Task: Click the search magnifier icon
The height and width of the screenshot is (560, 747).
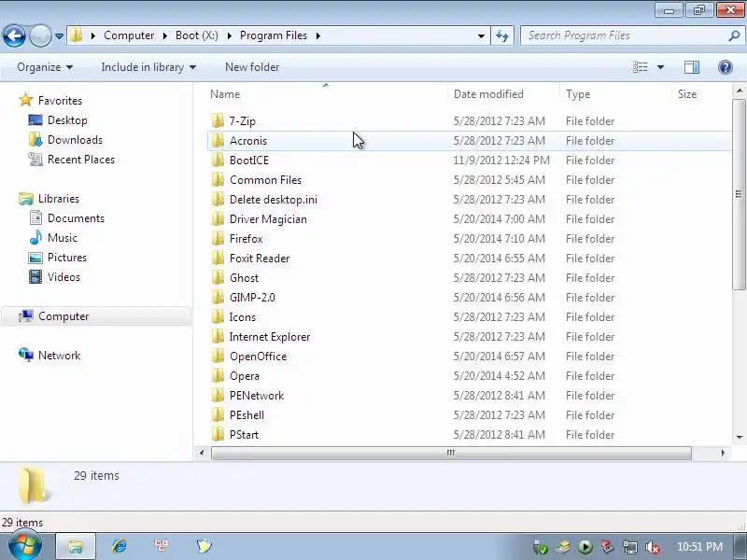Action: [734, 35]
